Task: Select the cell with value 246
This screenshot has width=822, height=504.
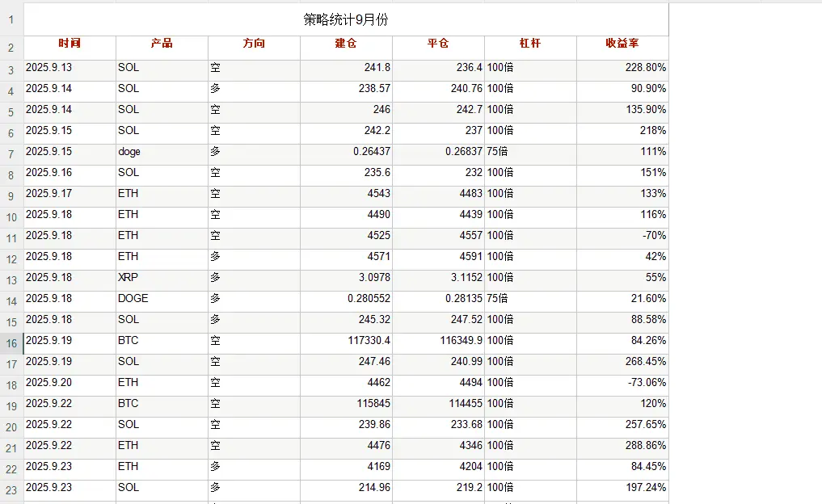Action: point(347,112)
